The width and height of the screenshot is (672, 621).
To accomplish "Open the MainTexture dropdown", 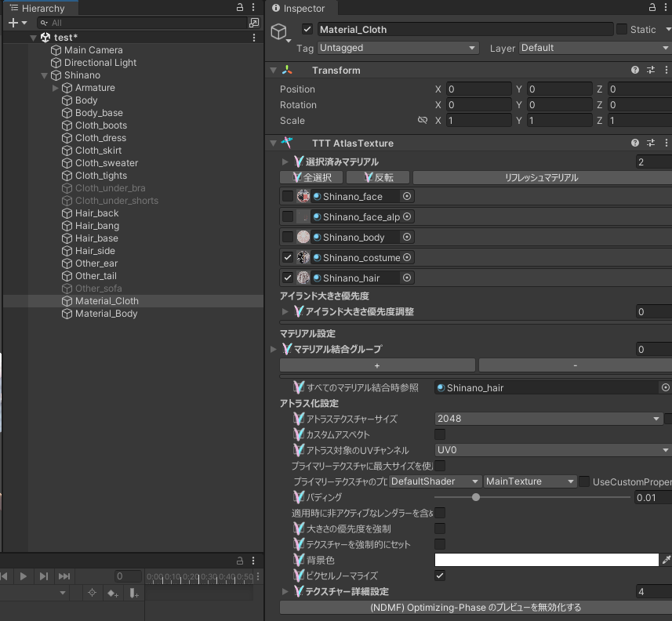I will click(530, 481).
